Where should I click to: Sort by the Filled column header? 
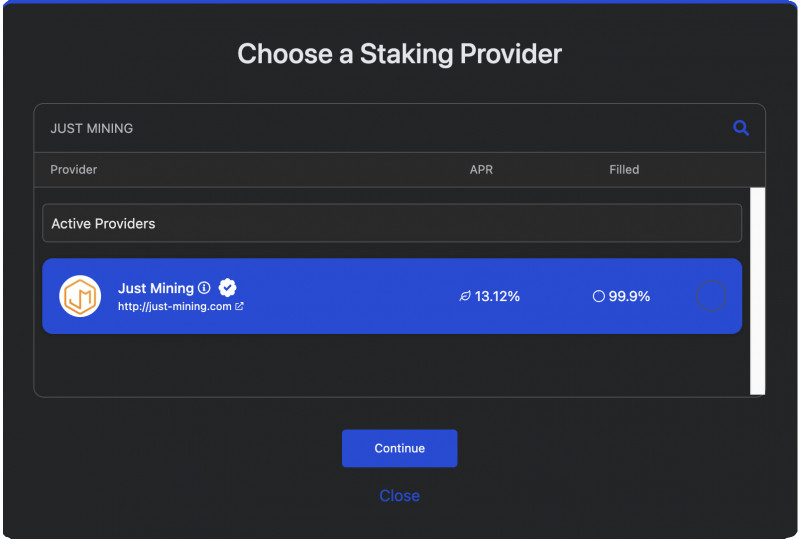tap(624, 169)
